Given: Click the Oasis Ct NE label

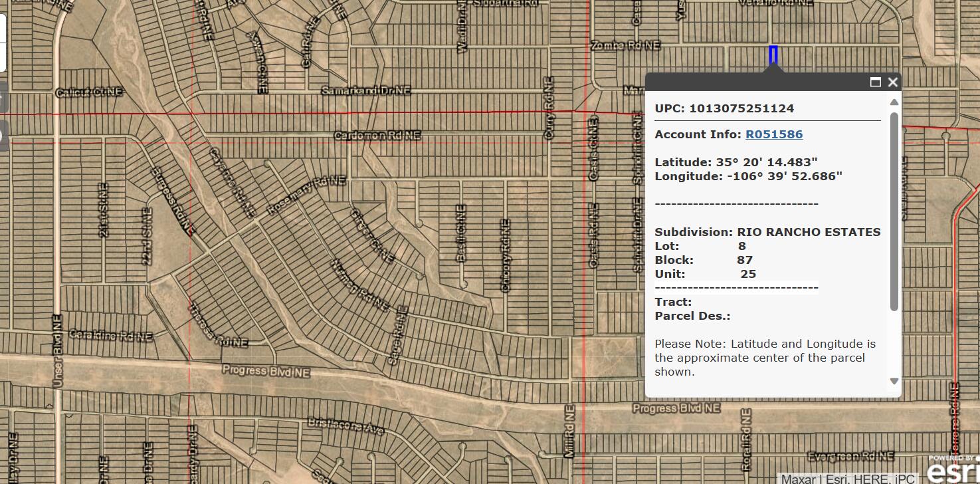Looking at the screenshot, I should tap(594, 148).
